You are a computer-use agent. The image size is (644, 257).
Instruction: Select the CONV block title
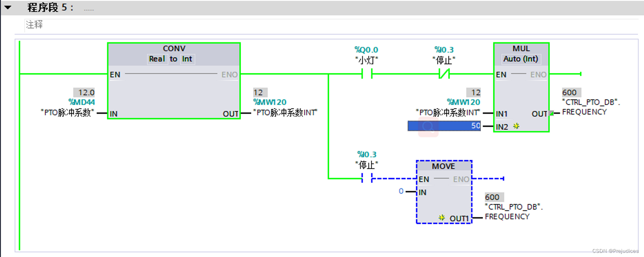click(174, 48)
